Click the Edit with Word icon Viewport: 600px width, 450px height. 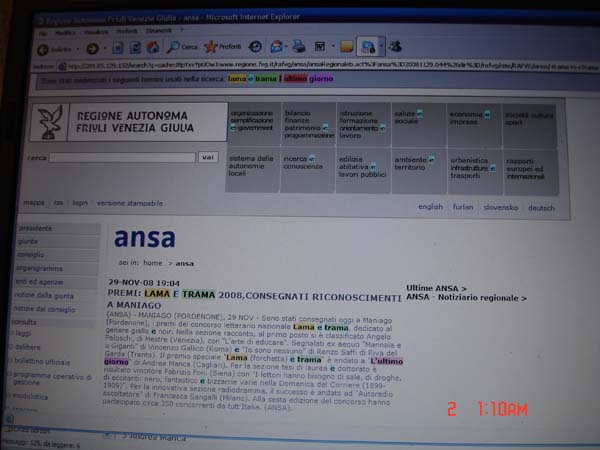[320, 46]
